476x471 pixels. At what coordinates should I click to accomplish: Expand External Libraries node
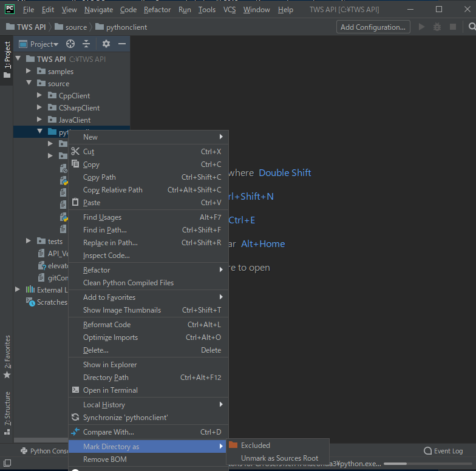click(x=18, y=289)
